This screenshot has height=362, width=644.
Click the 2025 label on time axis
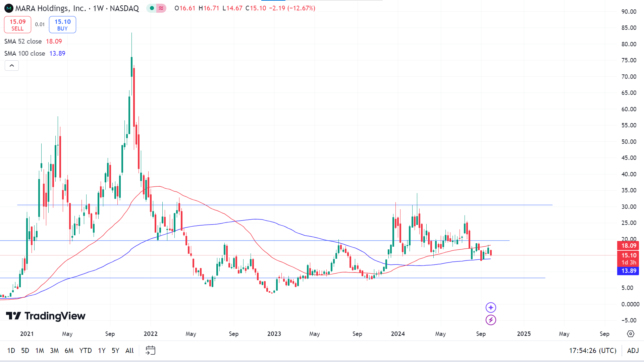click(x=524, y=334)
